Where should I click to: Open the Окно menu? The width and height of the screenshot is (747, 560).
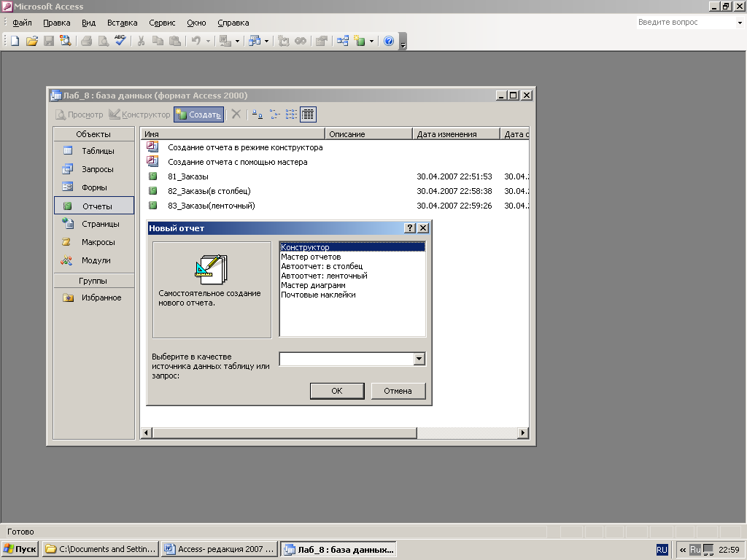point(196,23)
